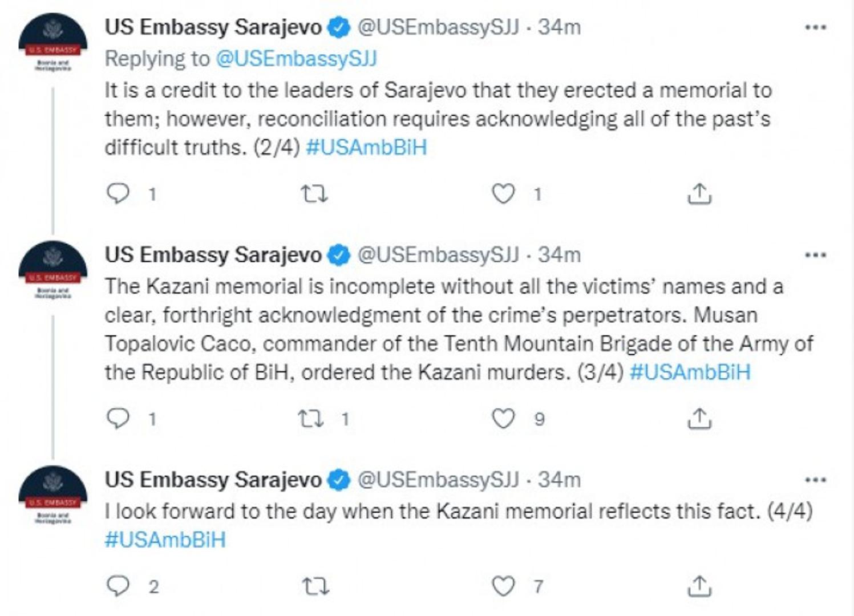Share the Kazani memorial (3/4) tweet
This screenshot has height=616, width=854.
pos(699,419)
